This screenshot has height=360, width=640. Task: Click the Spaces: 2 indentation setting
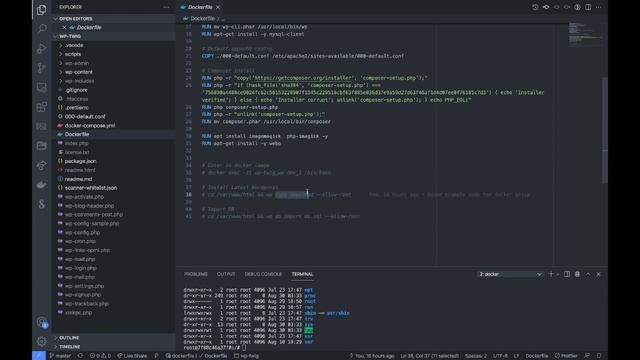[x=476, y=356]
